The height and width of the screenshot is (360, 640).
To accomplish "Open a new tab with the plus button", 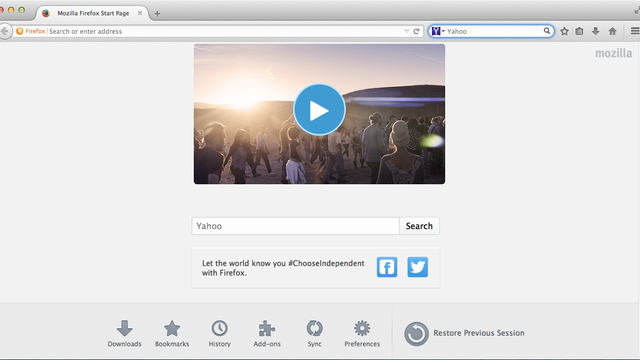I will click(x=157, y=13).
